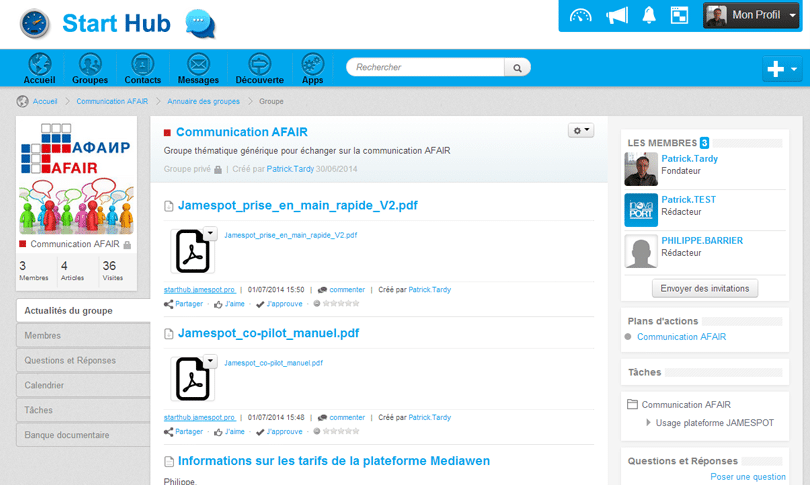Viewport: 810px width, 485px height.
Task: Open the Patrick.Tardy member profile link
Action: click(x=689, y=159)
